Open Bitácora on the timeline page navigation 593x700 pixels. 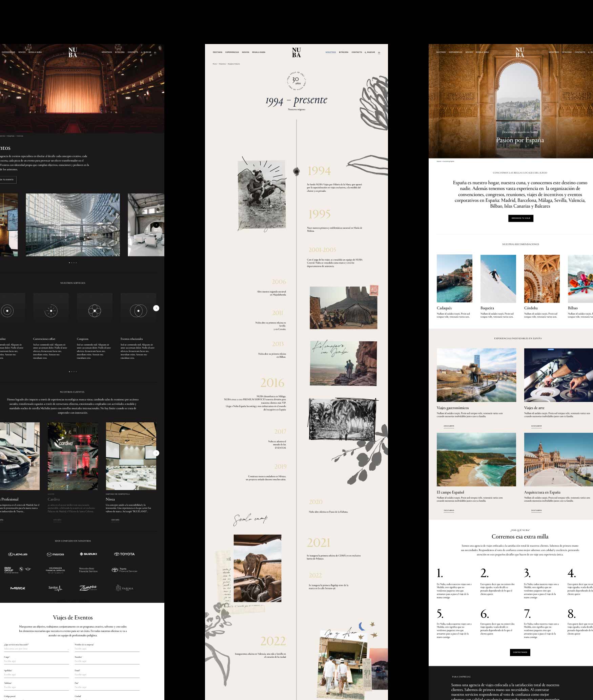pos(344,52)
